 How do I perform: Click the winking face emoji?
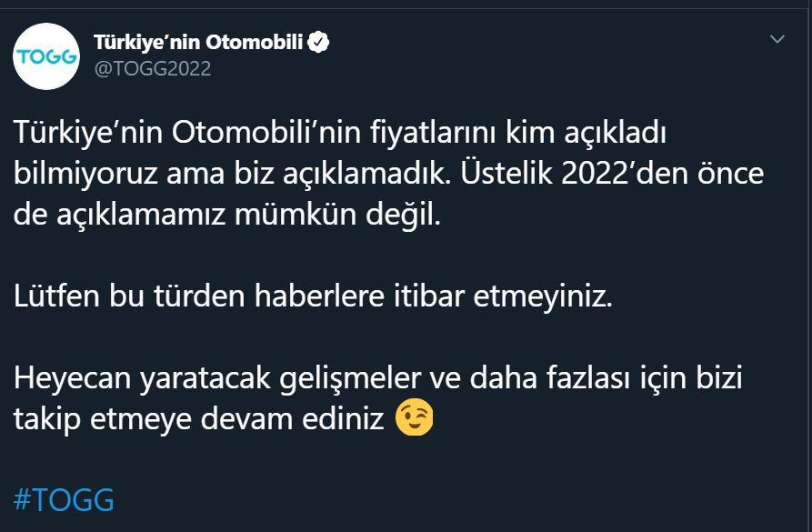[415, 418]
